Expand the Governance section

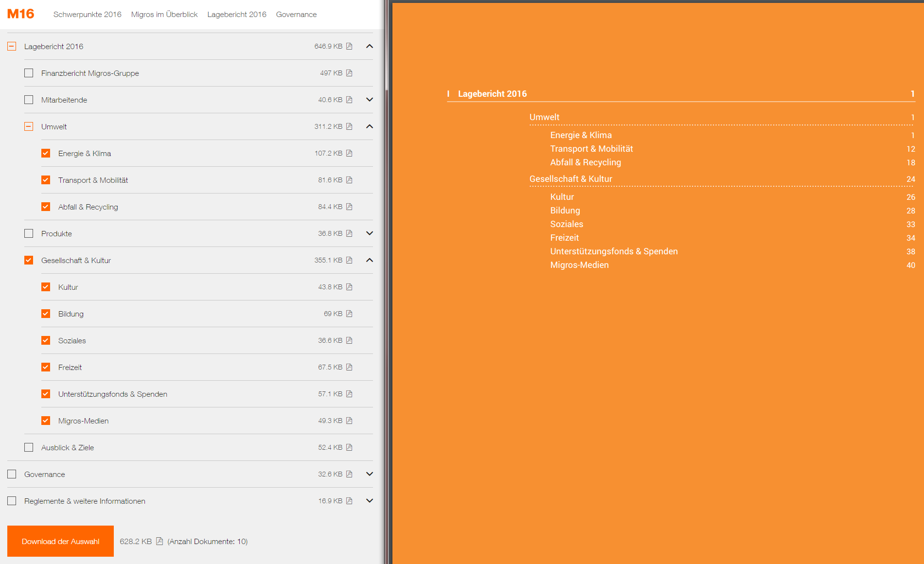pyautogui.click(x=370, y=474)
